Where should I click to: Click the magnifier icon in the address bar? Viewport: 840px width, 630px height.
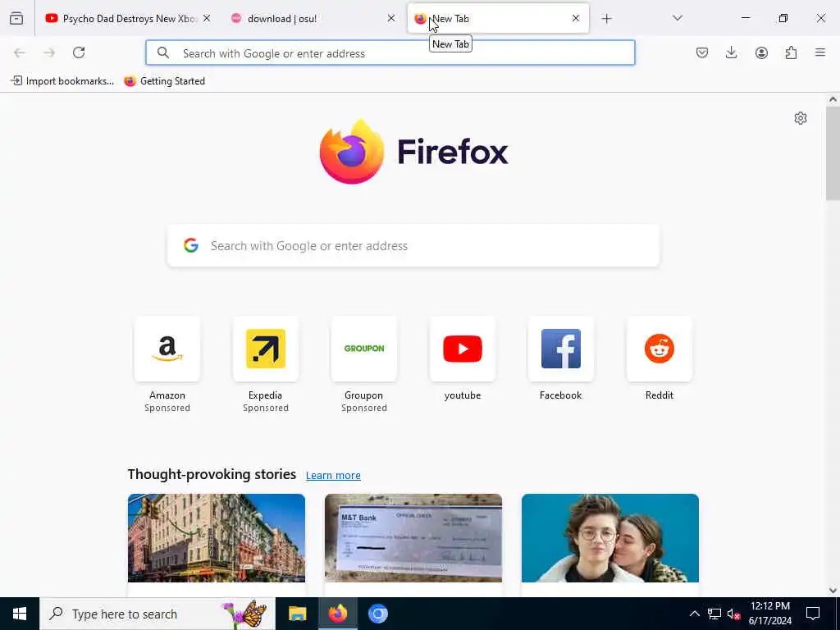point(163,52)
